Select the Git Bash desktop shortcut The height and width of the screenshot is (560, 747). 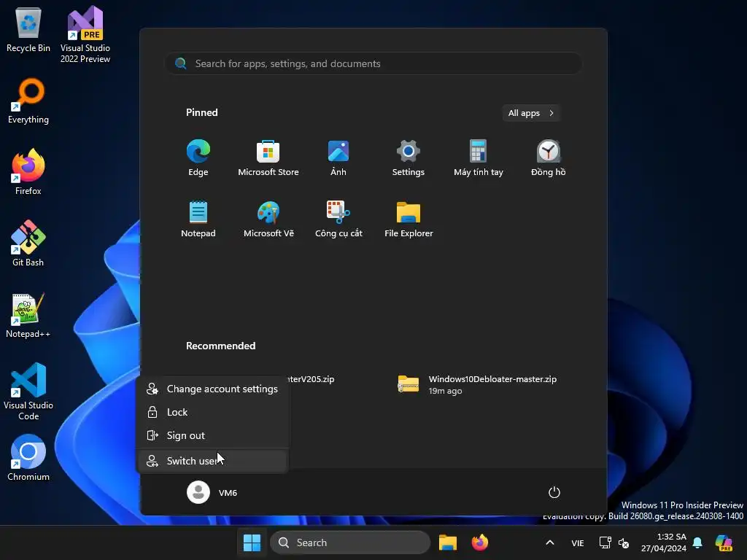(28, 244)
